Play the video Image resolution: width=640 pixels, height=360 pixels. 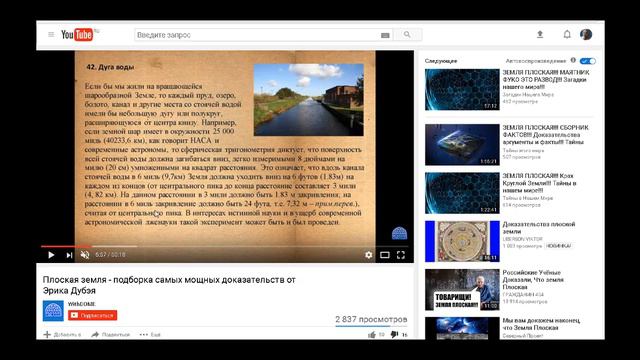click(51, 255)
